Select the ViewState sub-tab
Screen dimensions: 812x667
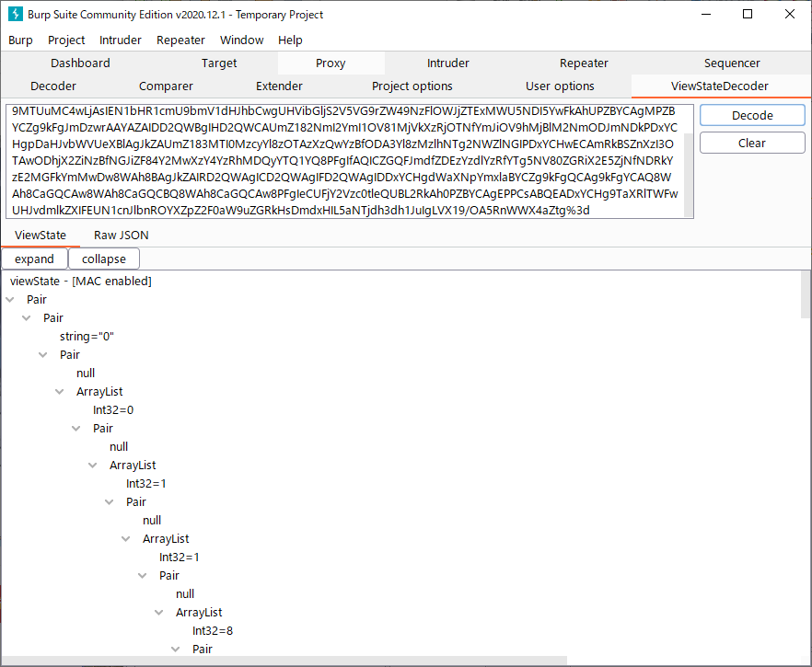click(41, 235)
